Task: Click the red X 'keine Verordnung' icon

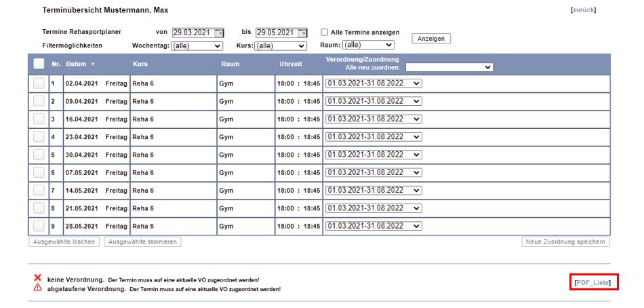Action: coord(38,278)
